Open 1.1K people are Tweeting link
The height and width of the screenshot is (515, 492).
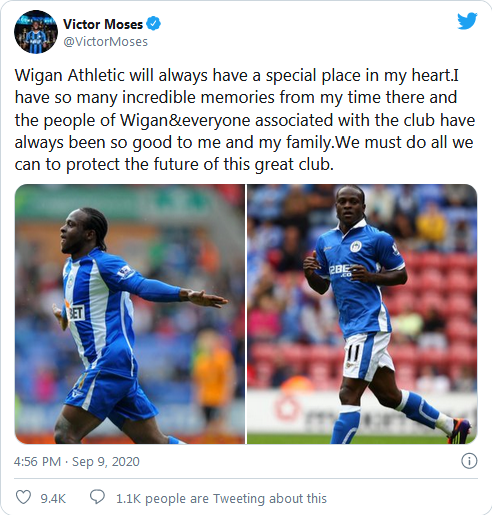(x=221, y=499)
